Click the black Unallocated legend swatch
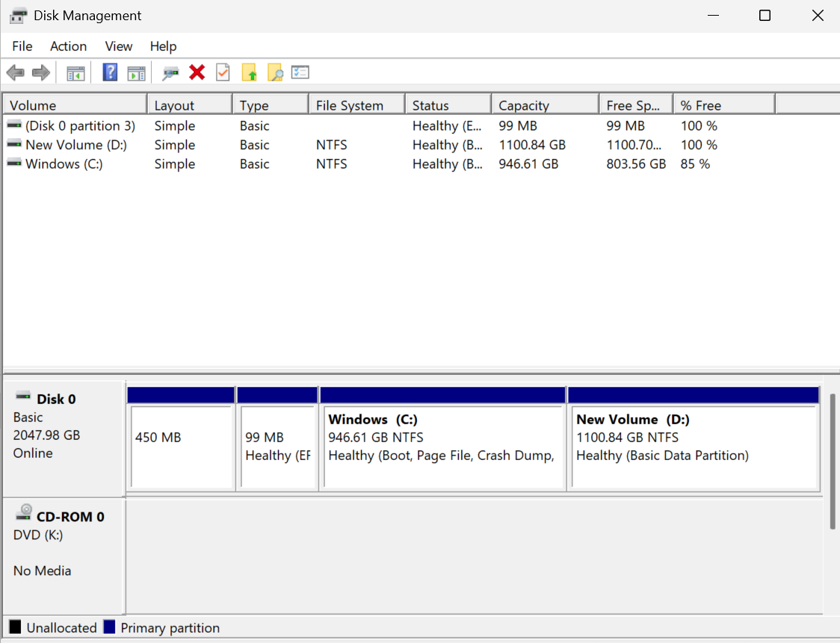The height and width of the screenshot is (643, 840). [x=15, y=627]
